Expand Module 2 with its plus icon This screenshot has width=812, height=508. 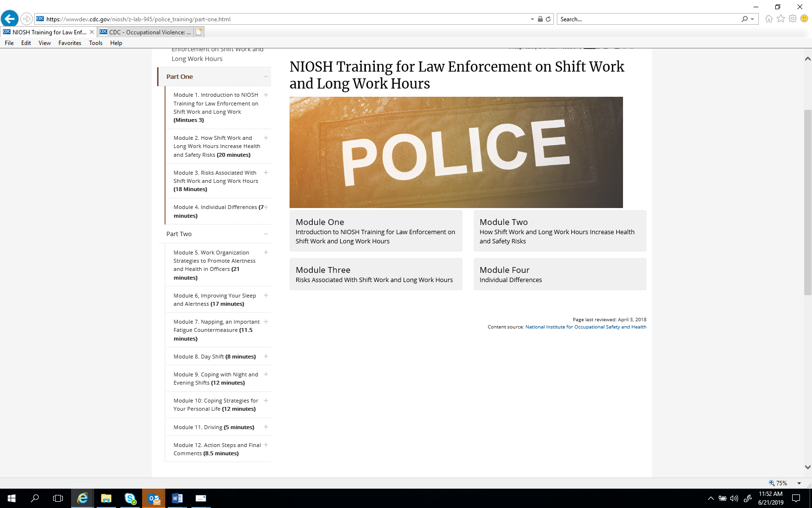266,138
